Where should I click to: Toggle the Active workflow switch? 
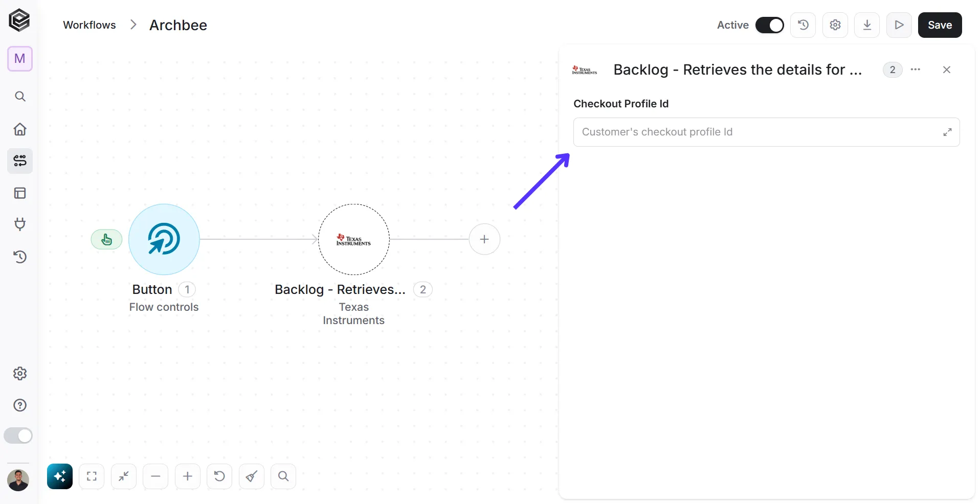tap(769, 25)
